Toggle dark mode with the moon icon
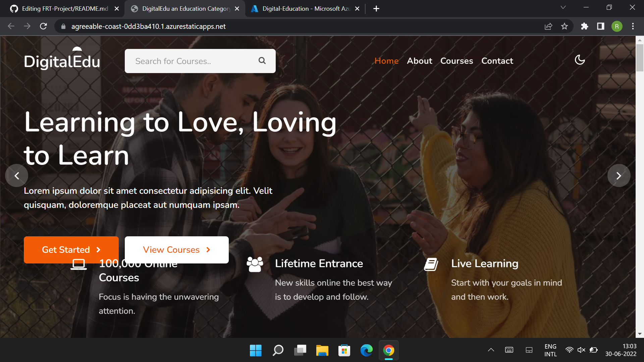This screenshot has width=644, height=362. point(580,60)
